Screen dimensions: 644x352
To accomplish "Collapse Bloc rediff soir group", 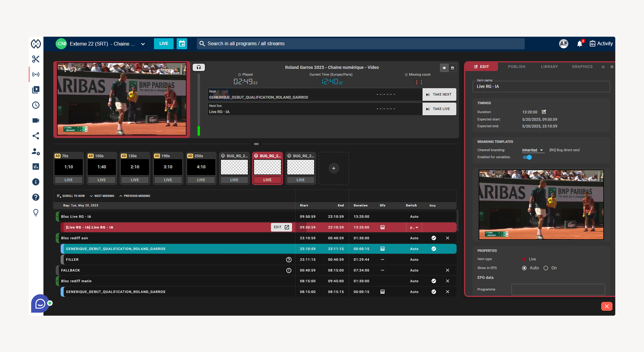I will click(57, 238).
